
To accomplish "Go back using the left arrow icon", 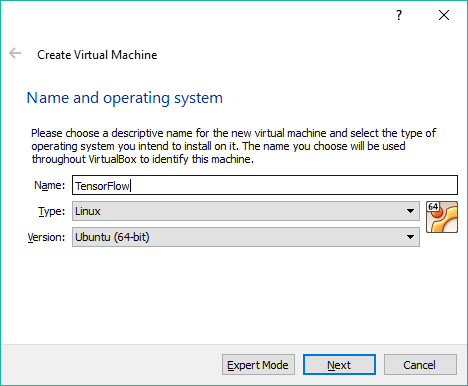I will point(15,53).
